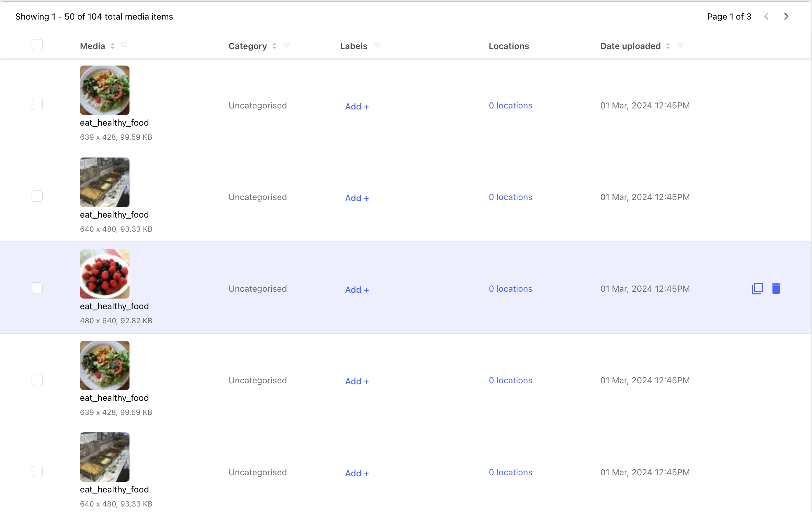812x512 pixels.
Task: Open the Date uploaded column filter
Action: click(680, 46)
